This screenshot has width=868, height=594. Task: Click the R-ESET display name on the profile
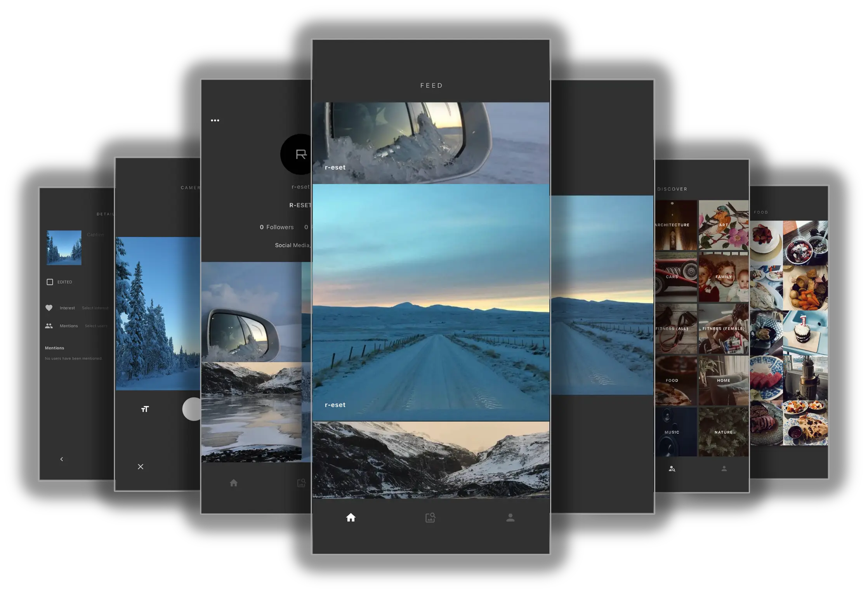tap(300, 205)
